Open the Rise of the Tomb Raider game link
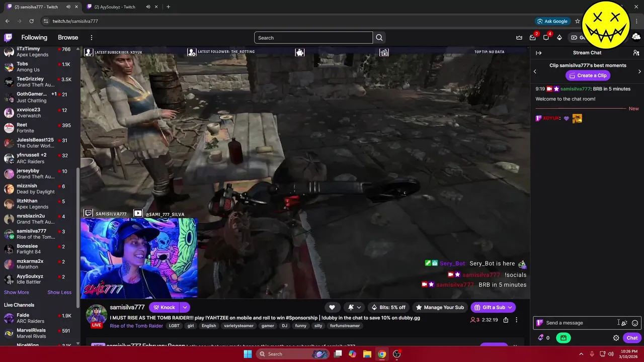The height and width of the screenshot is (362, 644). (136, 326)
